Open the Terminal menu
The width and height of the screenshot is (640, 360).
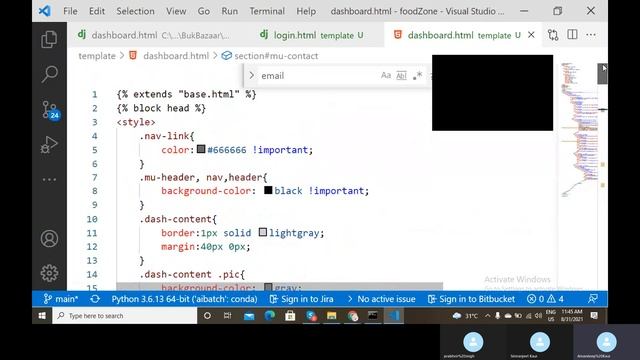click(267, 11)
